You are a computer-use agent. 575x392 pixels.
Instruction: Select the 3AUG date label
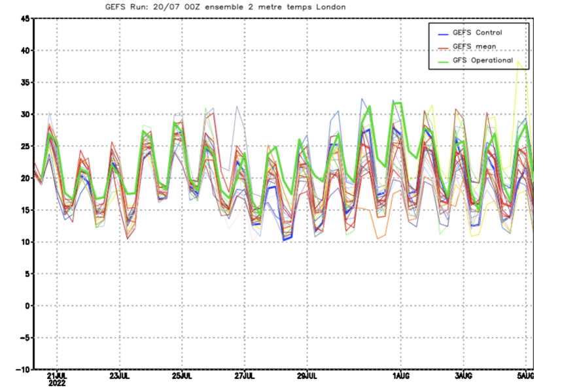464,376
